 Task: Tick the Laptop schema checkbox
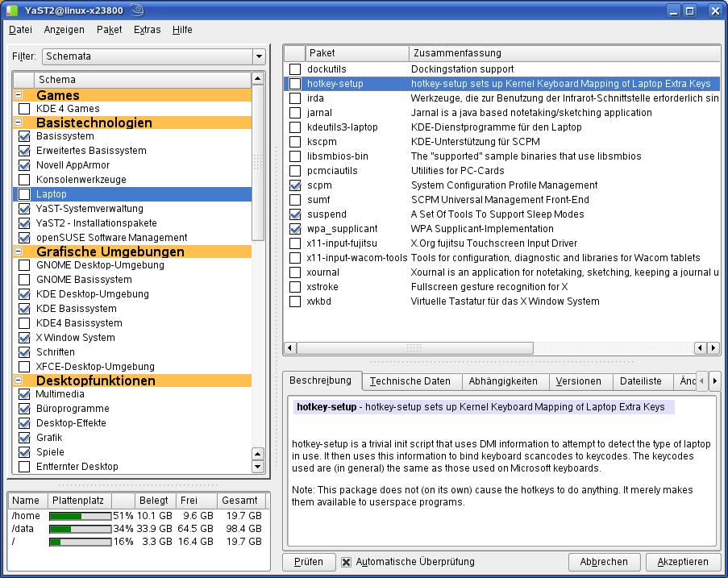click(x=24, y=194)
